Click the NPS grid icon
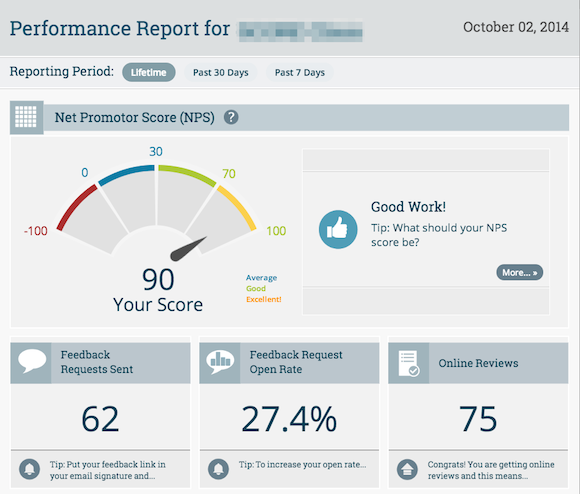Image resolution: width=580 pixels, height=494 pixels. [x=26, y=117]
